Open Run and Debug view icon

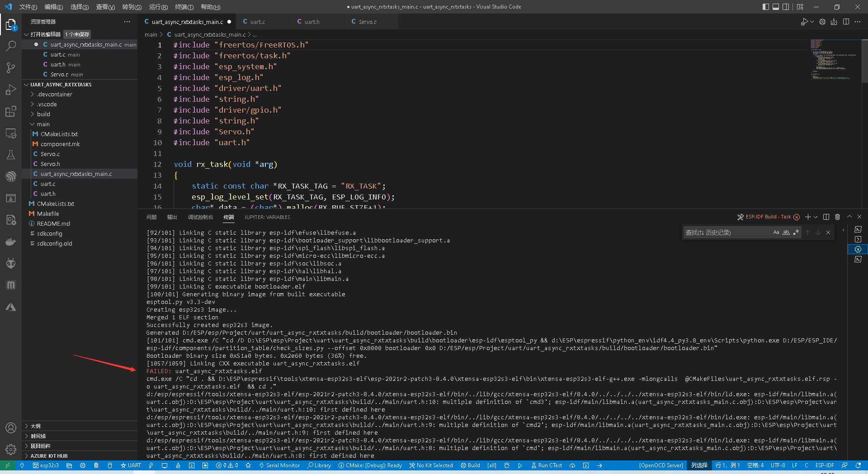click(x=11, y=90)
